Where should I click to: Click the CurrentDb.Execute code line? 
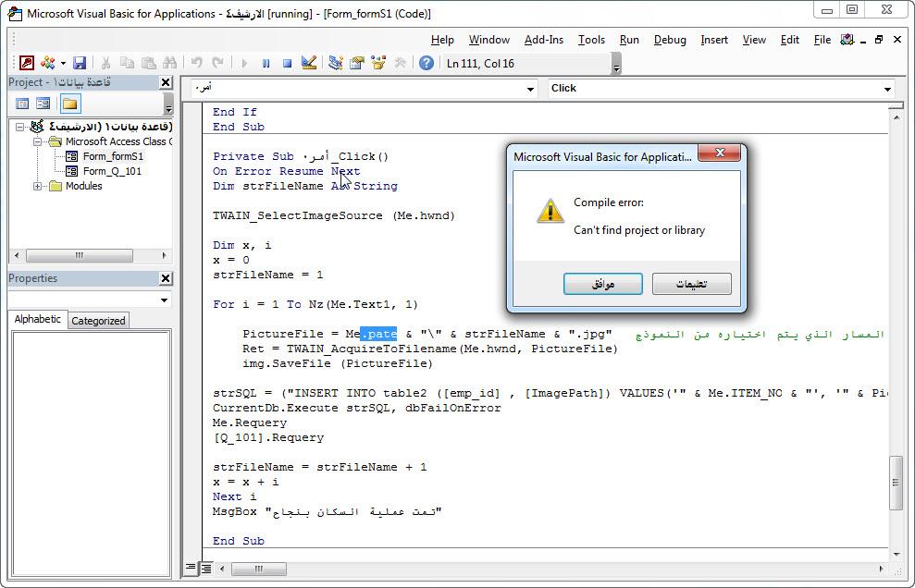(356, 409)
